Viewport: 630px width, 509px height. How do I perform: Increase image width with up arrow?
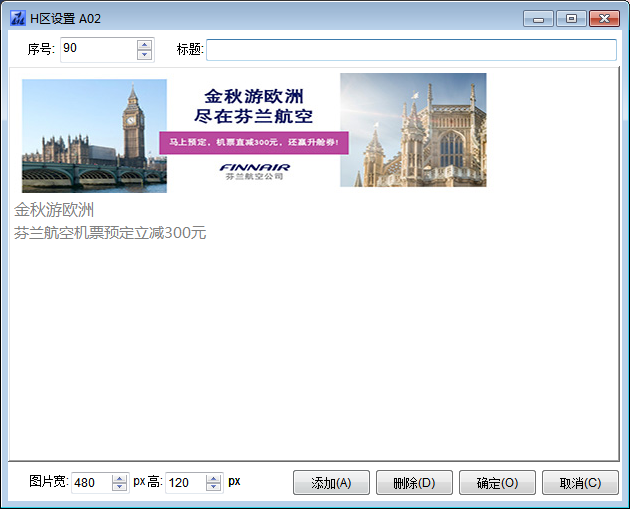point(119,478)
